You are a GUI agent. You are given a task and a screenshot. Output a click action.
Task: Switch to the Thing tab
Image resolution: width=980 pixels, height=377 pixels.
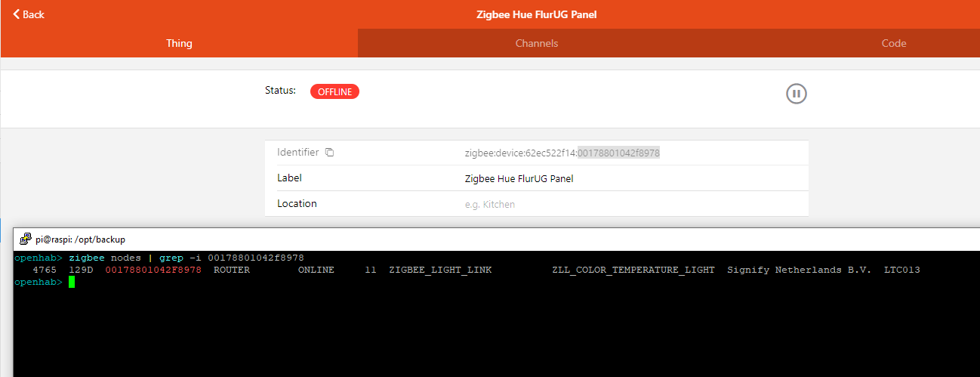pyautogui.click(x=179, y=43)
